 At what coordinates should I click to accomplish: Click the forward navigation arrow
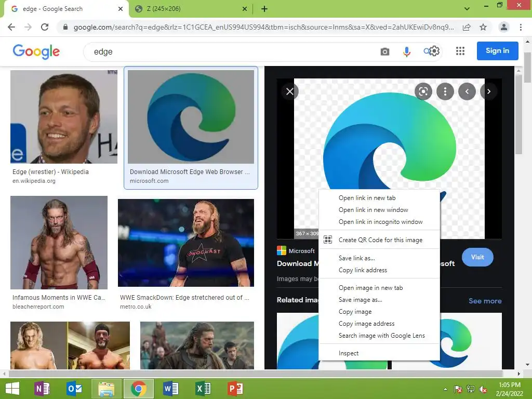point(28,27)
